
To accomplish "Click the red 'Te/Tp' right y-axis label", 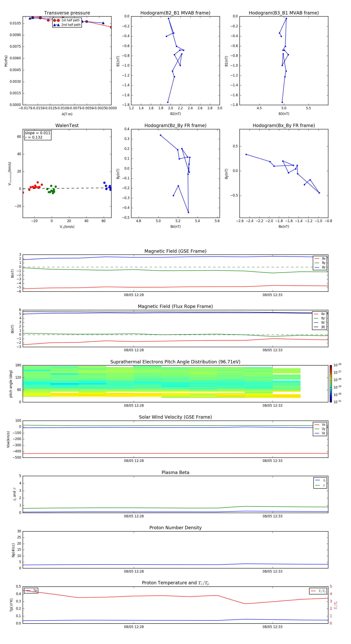I will click(x=336, y=605).
